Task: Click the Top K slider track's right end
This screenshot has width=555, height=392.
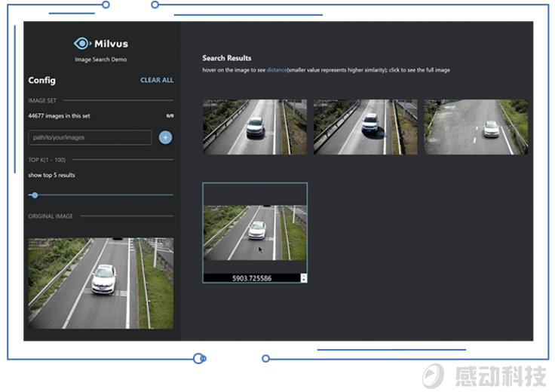Action: [x=171, y=195]
